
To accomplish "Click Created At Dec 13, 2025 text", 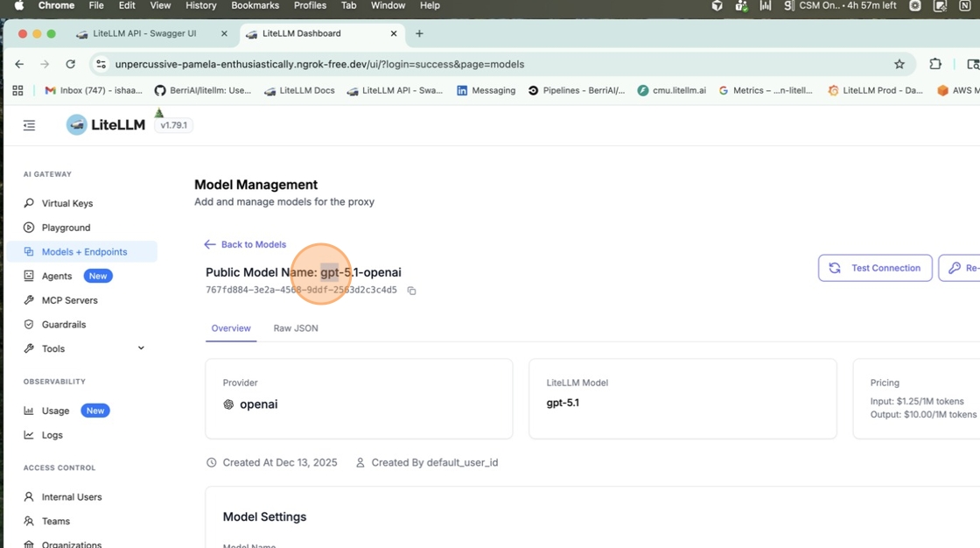I will click(x=280, y=463).
